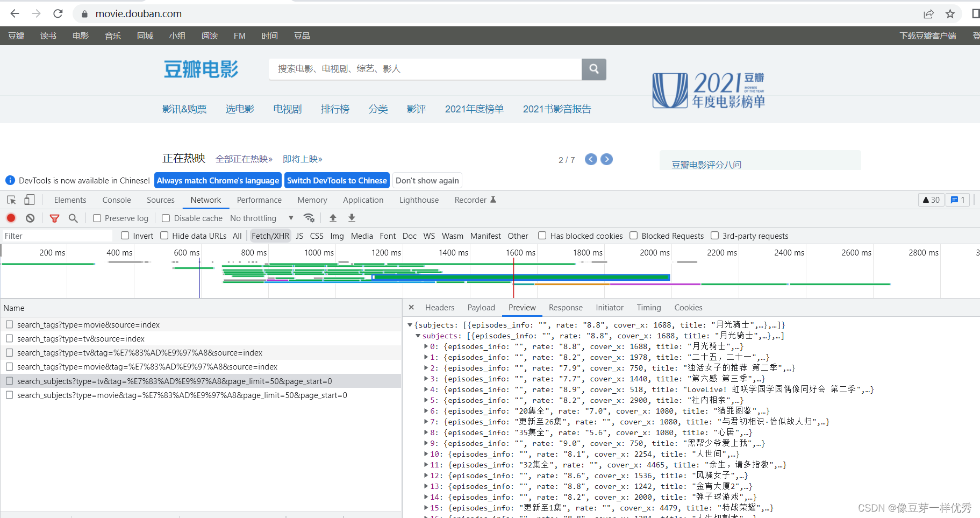Expand item 10 titled 人世间

pyautogui.click(x=426, y=454)
